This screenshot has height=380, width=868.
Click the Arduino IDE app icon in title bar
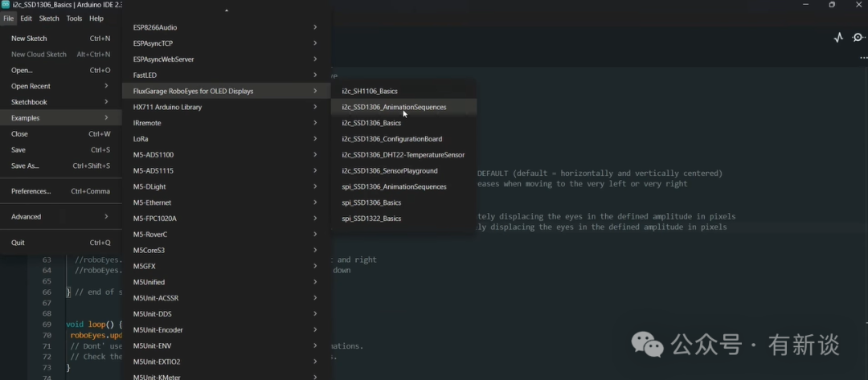click(6, 5)
